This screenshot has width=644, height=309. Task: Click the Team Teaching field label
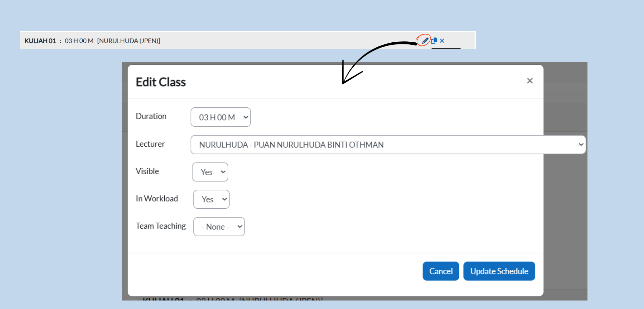[x=161, y=226]
